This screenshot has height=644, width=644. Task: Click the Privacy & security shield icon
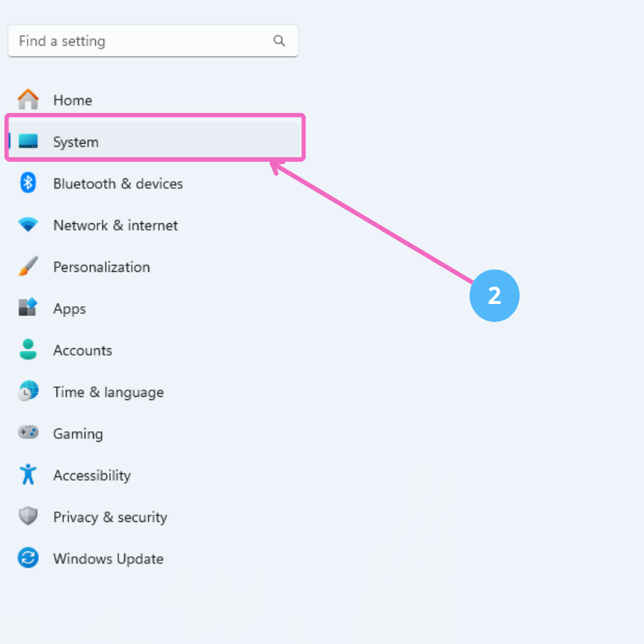(28, 517)
